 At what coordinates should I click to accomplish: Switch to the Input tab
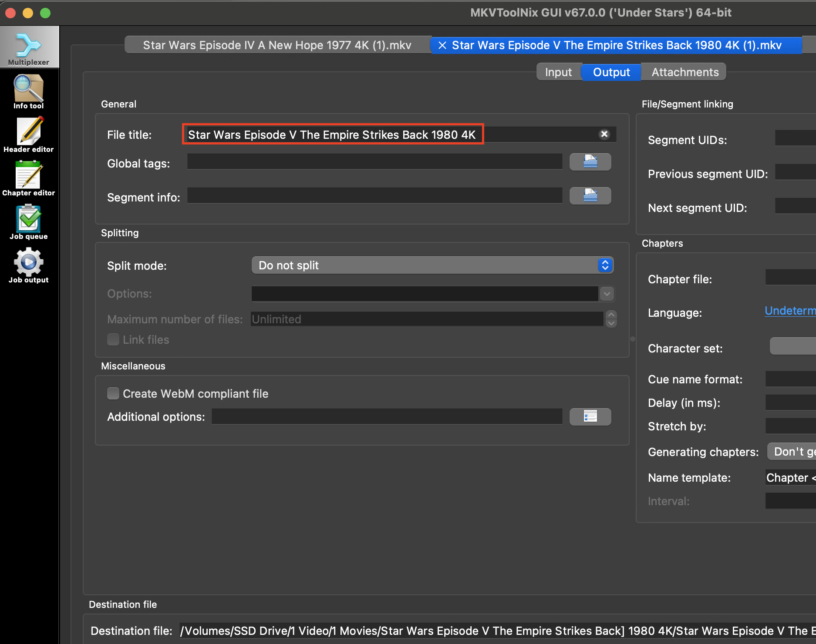(x=559, y=72)
